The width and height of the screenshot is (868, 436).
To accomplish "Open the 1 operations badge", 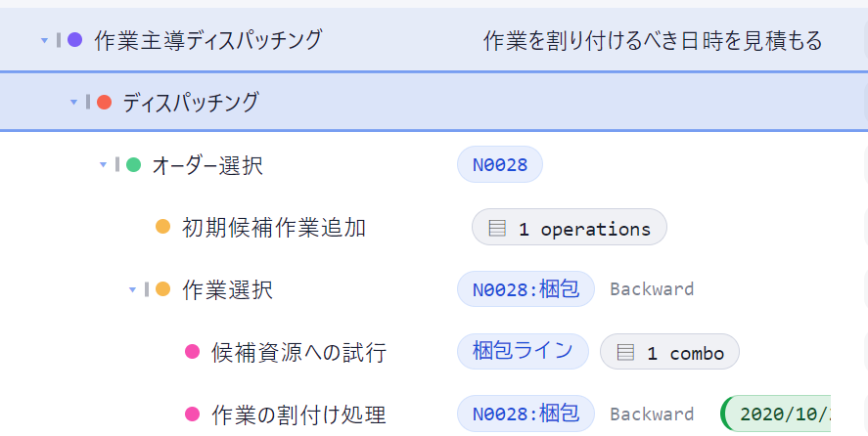I will click(570, 227).
